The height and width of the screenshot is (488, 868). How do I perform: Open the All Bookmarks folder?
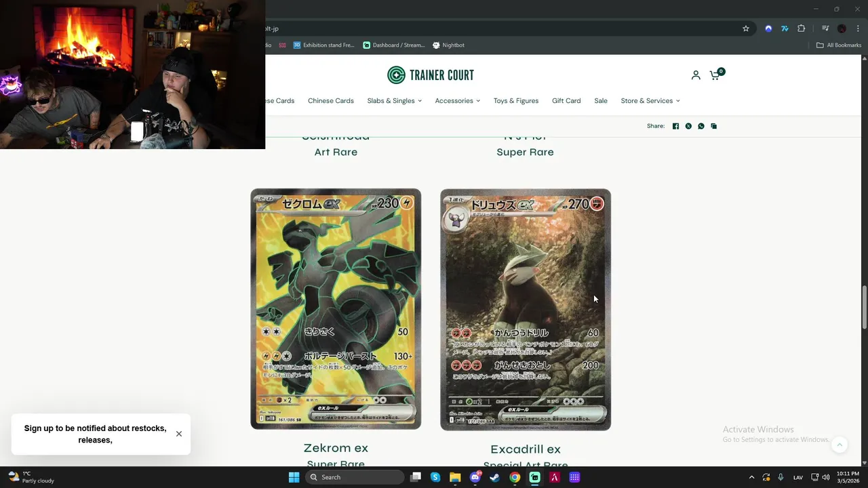[839, 45]
